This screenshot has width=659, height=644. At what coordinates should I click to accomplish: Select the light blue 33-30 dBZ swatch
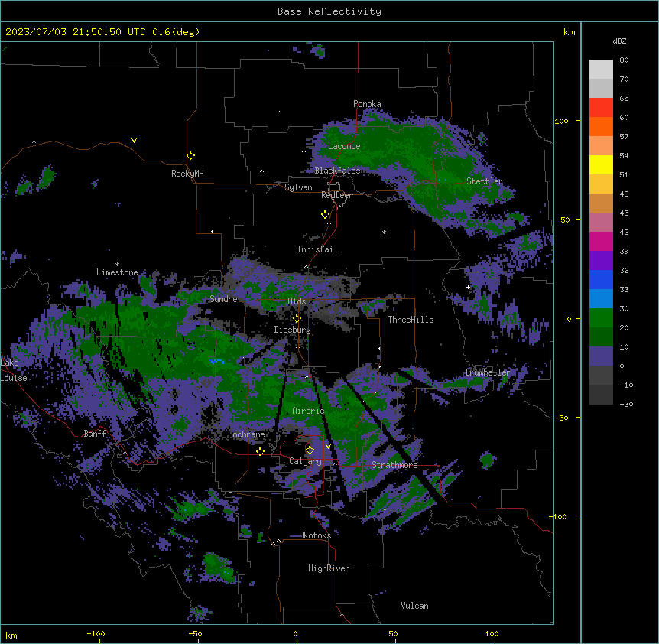(601, 299)
